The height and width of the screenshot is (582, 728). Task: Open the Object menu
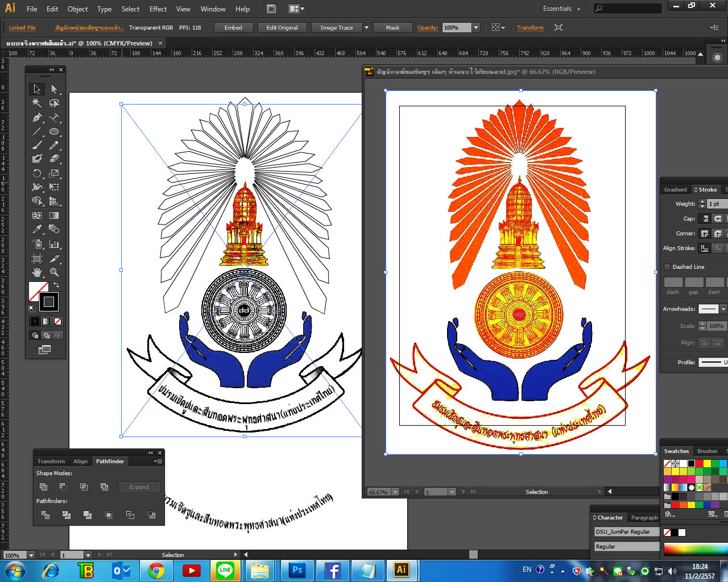point(77,9)
